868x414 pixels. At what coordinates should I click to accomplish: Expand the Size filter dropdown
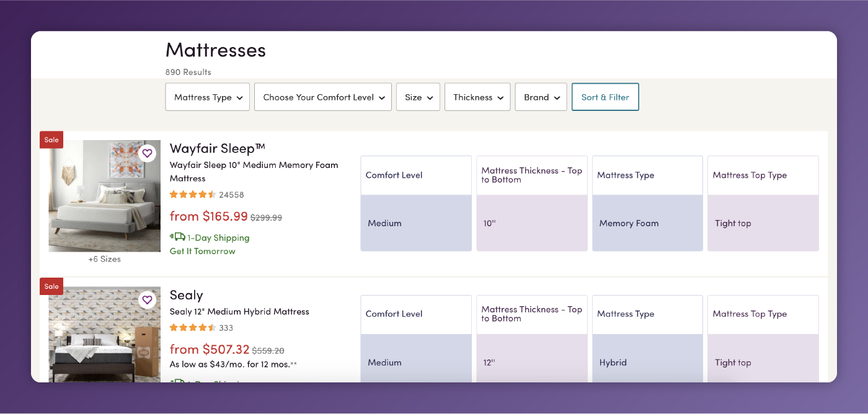pos(418,97)
